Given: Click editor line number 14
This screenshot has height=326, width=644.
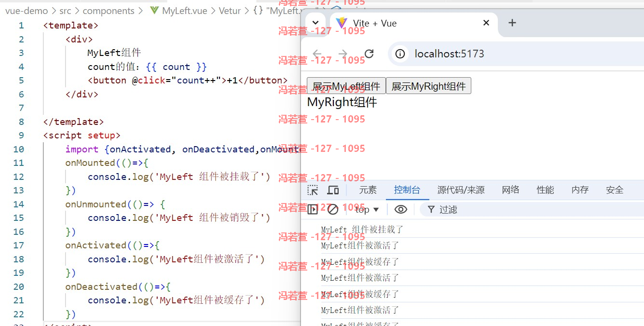Looking at the screenshot, I should click(x=19, y=204).
